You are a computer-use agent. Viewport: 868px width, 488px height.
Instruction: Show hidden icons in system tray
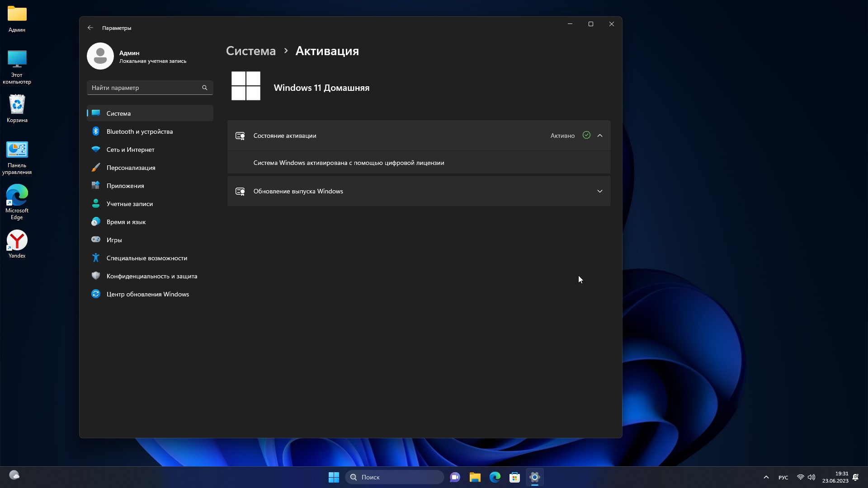point(766,477)
